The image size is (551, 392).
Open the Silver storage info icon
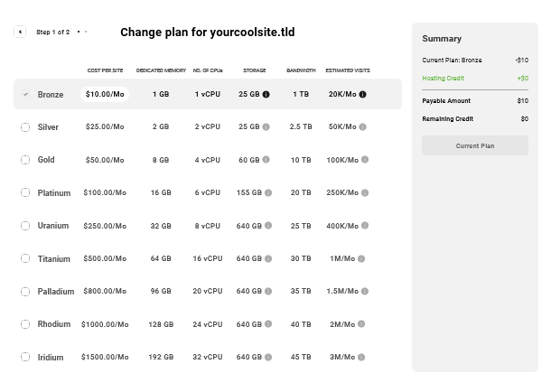(x=266, y=127)
